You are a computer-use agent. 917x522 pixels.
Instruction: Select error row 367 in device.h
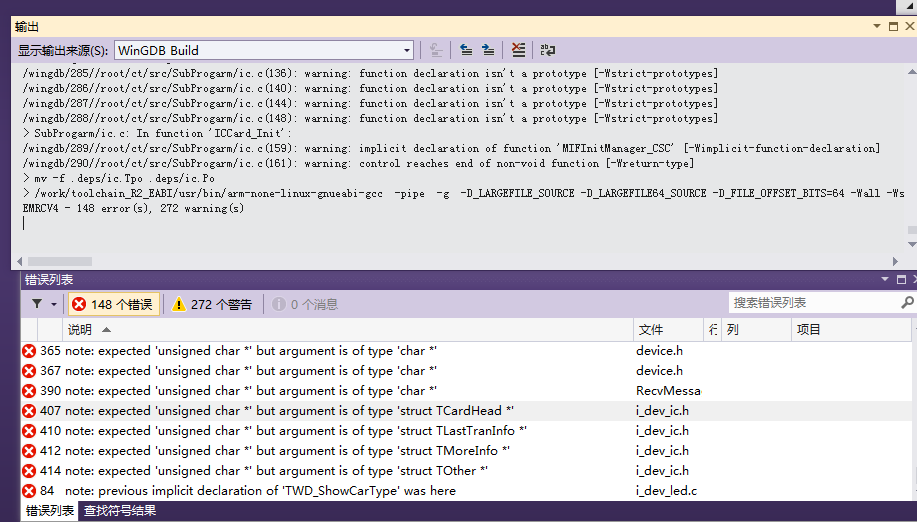[x=466, y=371]
